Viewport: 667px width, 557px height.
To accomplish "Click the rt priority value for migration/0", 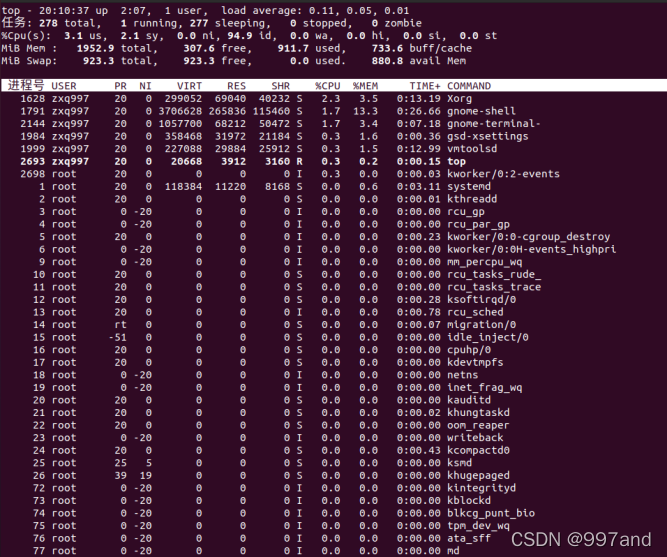I will click(x=120, y=325).
